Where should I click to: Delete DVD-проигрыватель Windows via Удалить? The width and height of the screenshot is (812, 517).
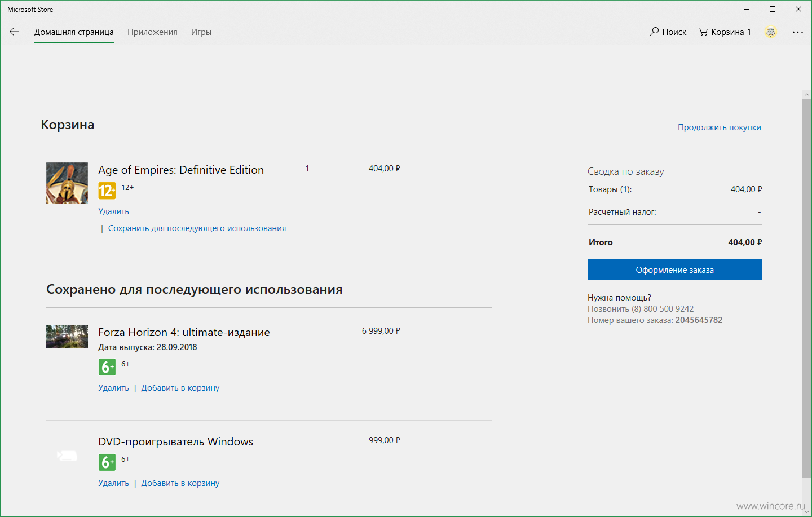click(113, 483)
